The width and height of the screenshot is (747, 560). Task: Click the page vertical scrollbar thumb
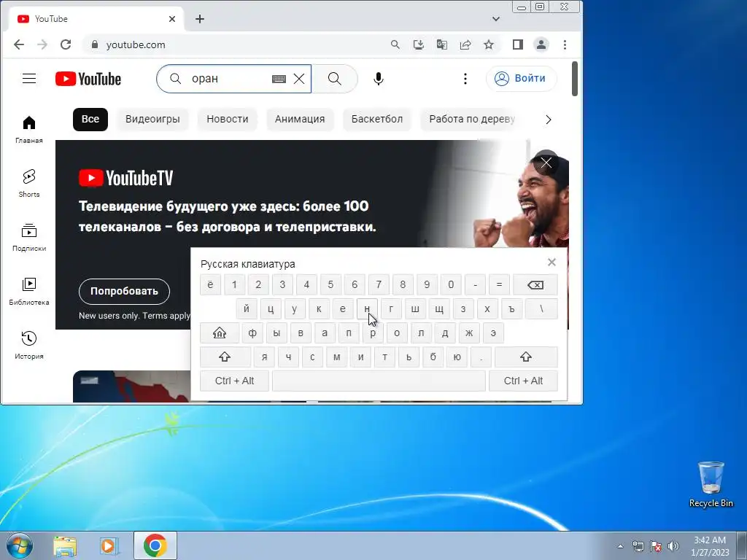pyautogui.click(x=575, y=79)
